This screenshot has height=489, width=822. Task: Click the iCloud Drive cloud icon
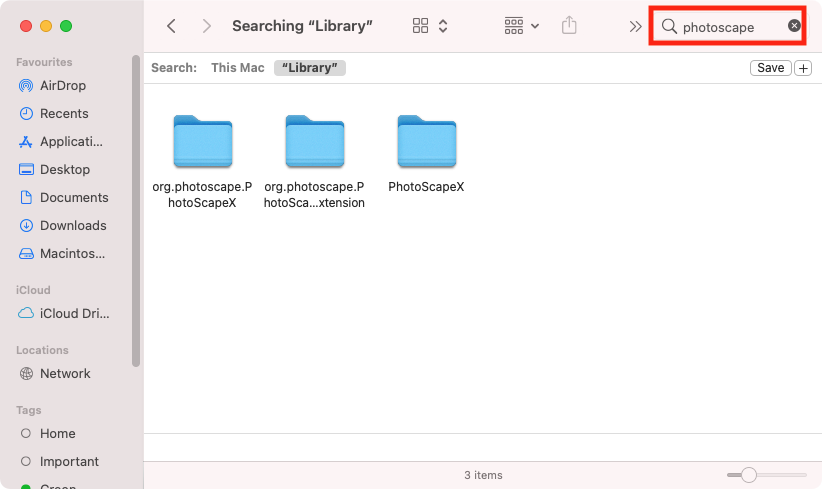[x=26, y=313]
